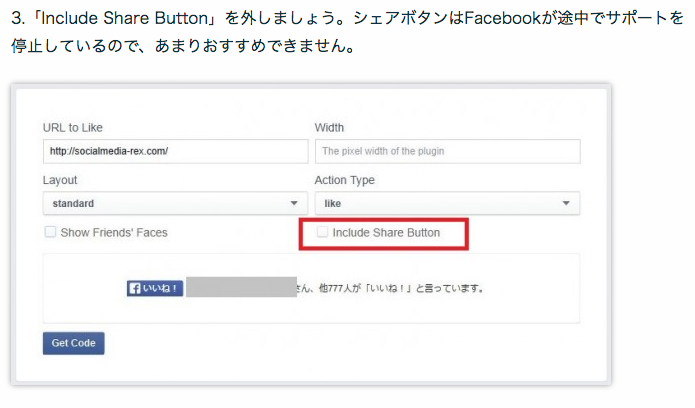Click the 'Layout' label
Image resolution: width=695 pixels, height=408 pixels.
click(x=60, y=180)
